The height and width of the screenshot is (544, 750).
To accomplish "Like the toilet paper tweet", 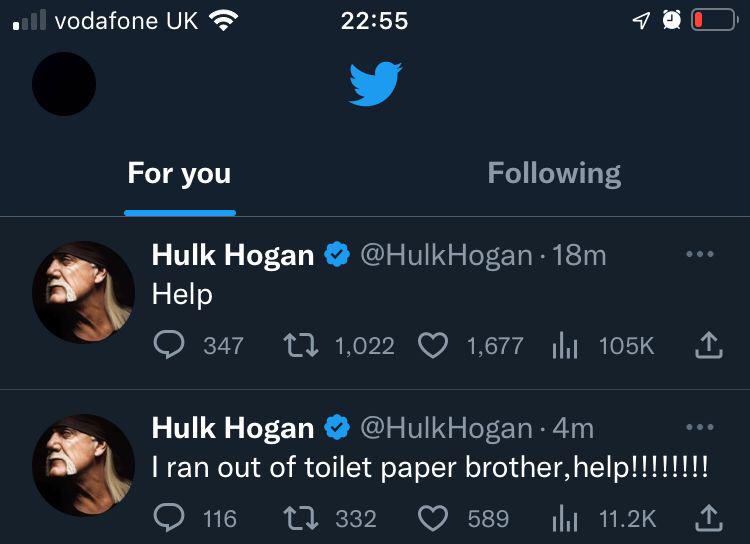I will tap(432, 518).
